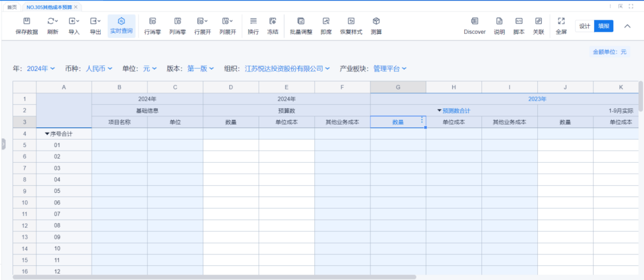Toggle Fullscreen (全屏) view
Image resolution: width=644 pixels, height=280 pixels.
pyautogui.click(x=561, y=21)
